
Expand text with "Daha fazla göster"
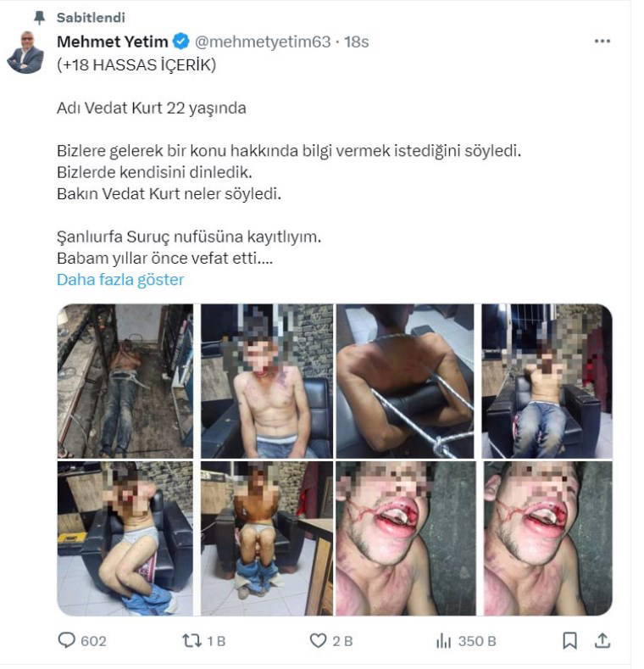click(x=119, y=279)
